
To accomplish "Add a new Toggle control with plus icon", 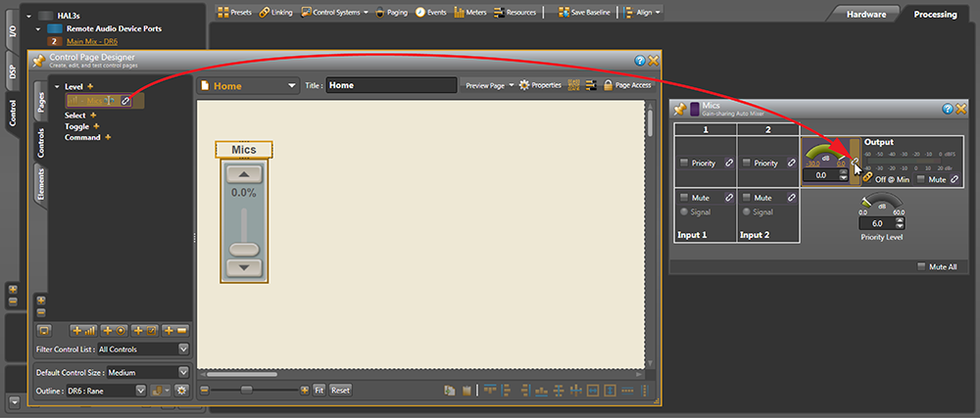I will coord(96,126).
